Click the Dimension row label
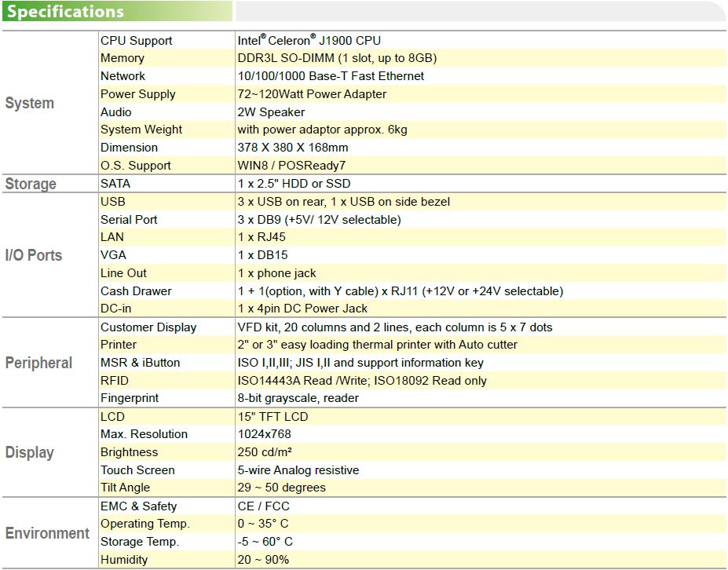The height and width of the screenshot is (570, 728). [129, 148]
